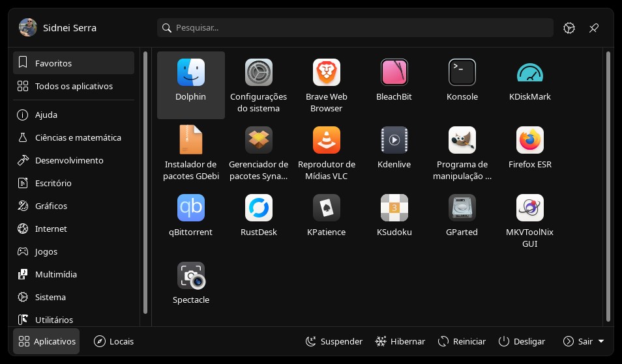Open Instalador de pacotes GDebi
Image resolution: width=622 pixels, height=364 pixels.
pos(191,153)
